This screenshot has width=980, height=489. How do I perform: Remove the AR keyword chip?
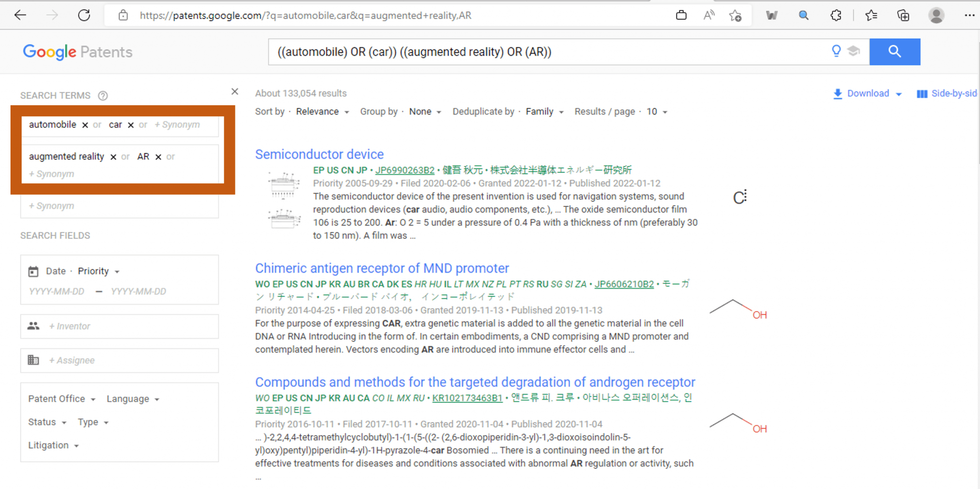click(158, 156)
